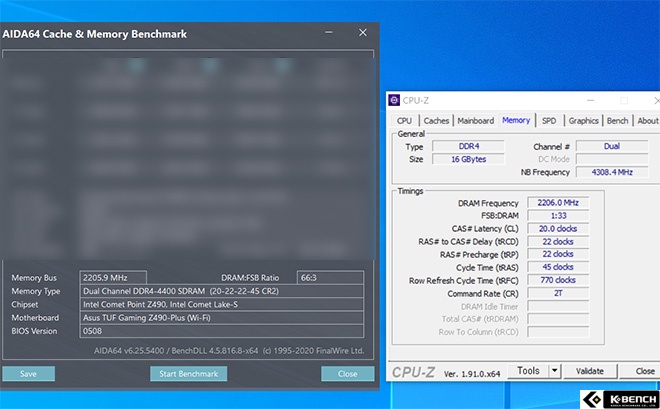Click the BIOS Version field 0508
Viewport: 660px width, 409px height.
[221, 331]
